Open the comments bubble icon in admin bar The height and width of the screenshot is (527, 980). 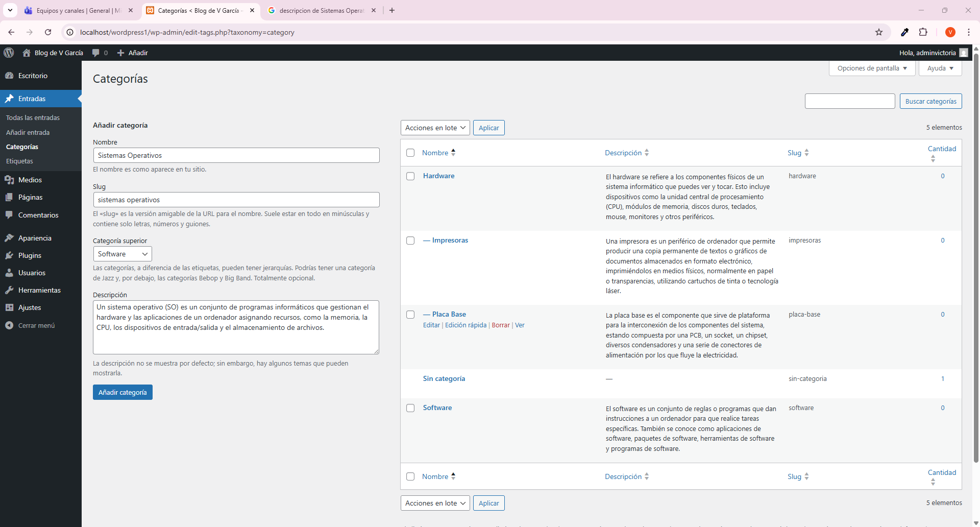(96, 53)
